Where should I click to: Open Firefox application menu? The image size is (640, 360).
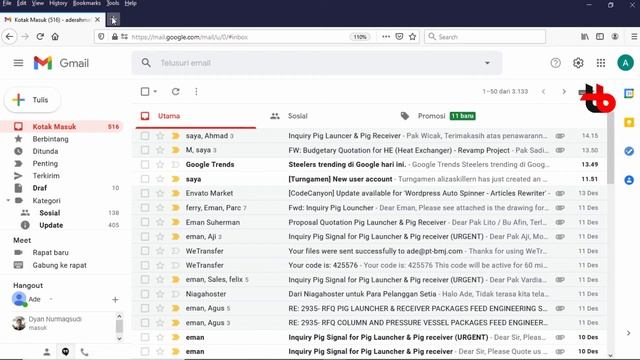(x=634, y=37)
